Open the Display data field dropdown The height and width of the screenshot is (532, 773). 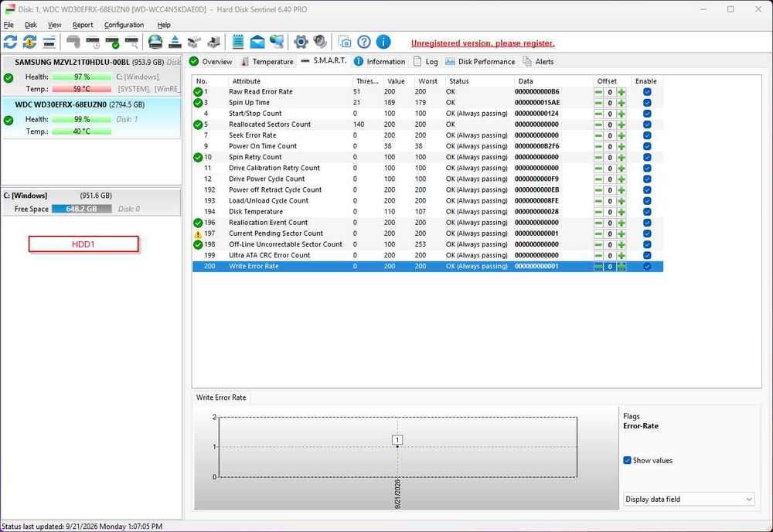point(689,499)
